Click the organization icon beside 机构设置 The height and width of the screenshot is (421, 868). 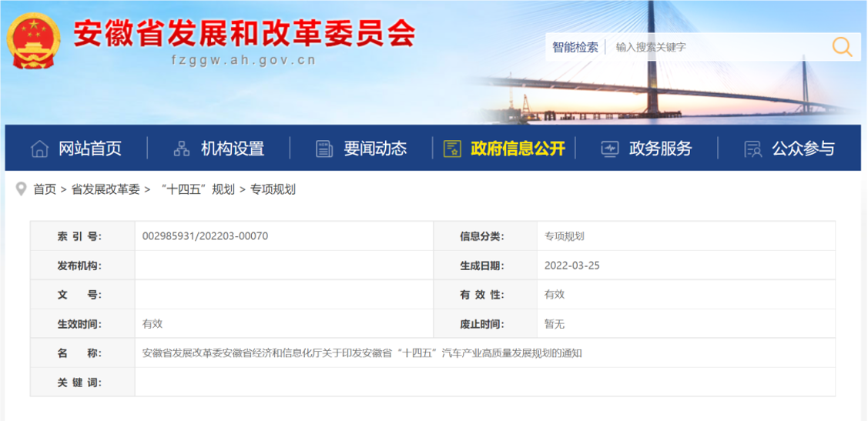182,149
